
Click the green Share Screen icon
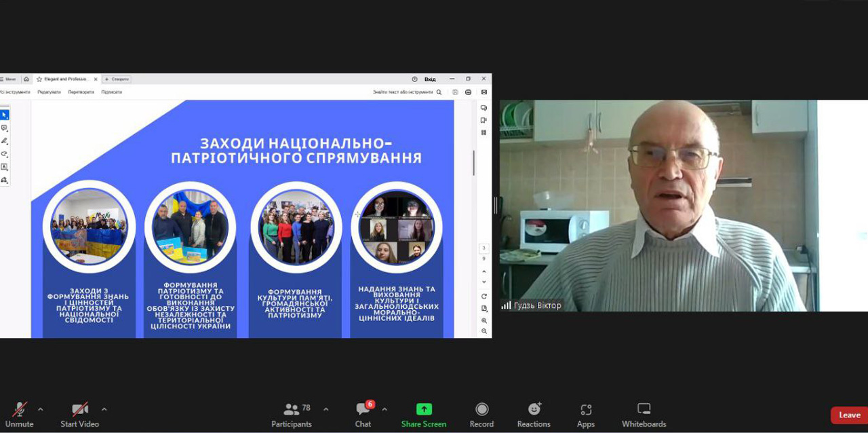424,409
